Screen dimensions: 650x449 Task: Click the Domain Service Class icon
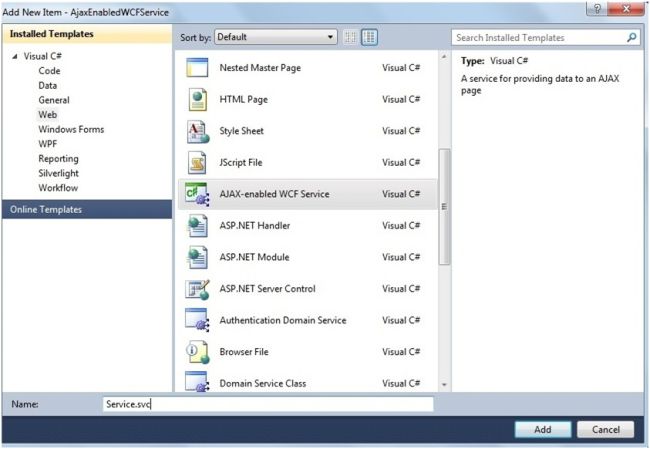click(197, 382)
